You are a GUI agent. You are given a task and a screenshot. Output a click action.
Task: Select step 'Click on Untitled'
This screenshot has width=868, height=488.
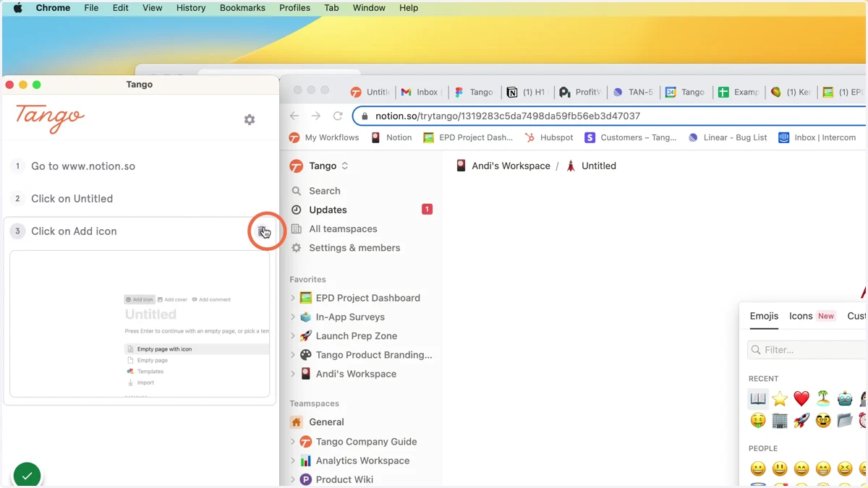click(72, 199)
